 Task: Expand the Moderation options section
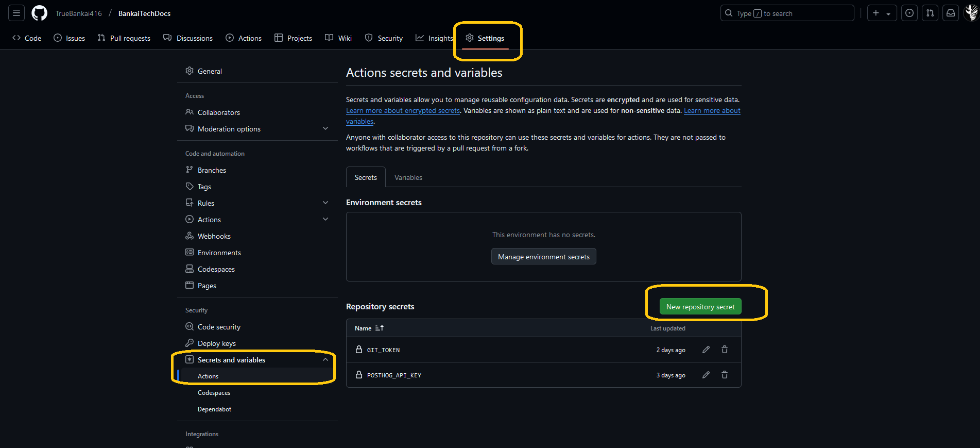[x=325, y=128]
